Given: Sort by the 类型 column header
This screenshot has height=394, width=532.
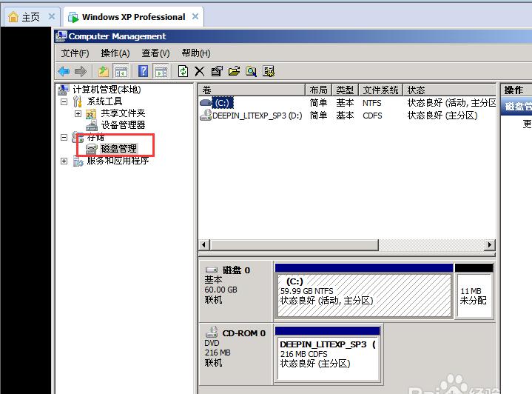Looking at the screenshot, I should click(x=345, y=90).
